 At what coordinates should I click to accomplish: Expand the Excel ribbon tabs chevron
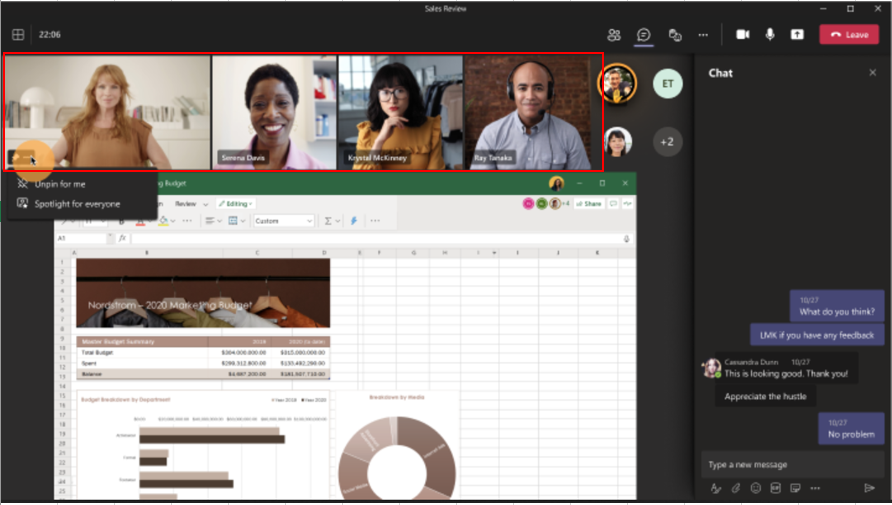tap(205, 204)
